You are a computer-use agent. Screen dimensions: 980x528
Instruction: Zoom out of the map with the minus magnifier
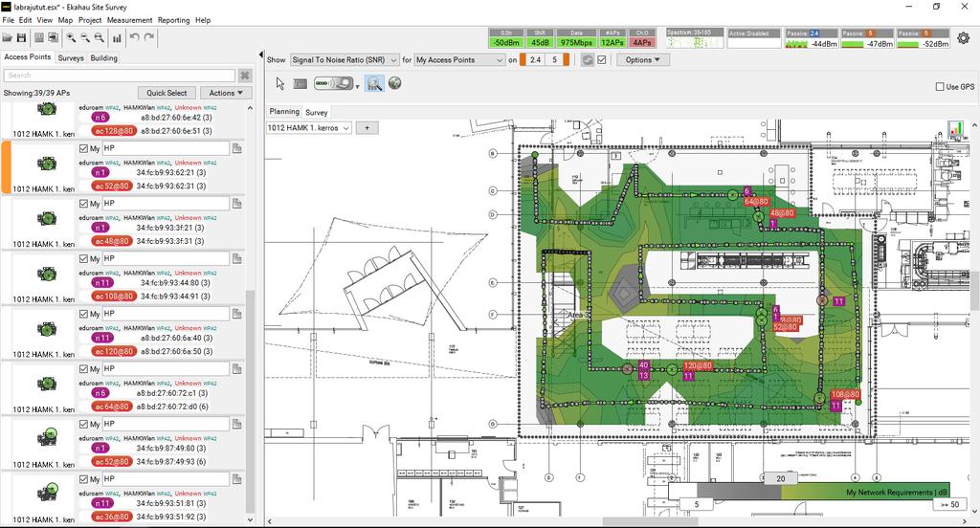[x=85, y=38]
